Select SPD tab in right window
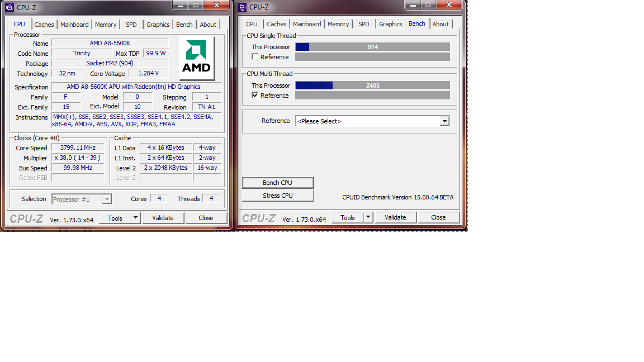The height and width of the screenshot is (362, 644). coord(363,24)
